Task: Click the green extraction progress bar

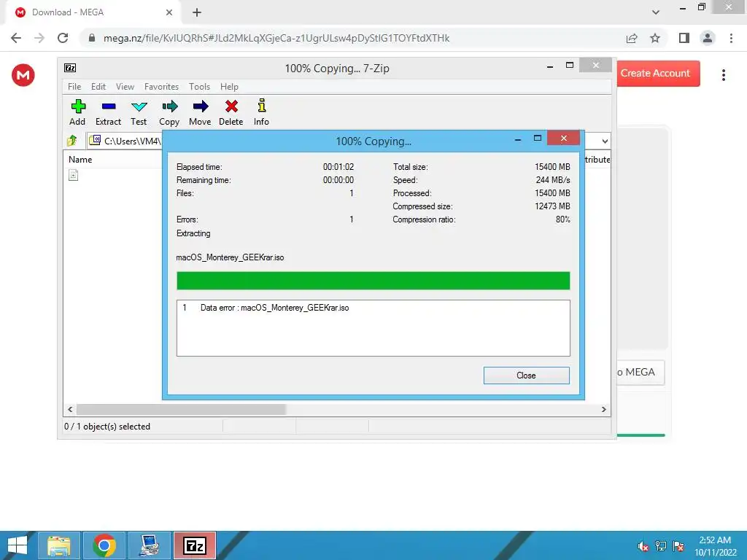Action: point(373,281)
